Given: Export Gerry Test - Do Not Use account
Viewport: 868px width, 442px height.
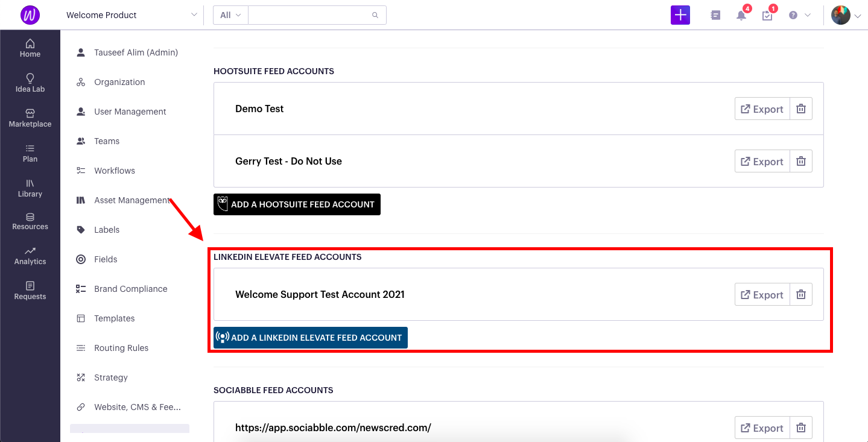Looking at the screenshot, I should (762, 162).
